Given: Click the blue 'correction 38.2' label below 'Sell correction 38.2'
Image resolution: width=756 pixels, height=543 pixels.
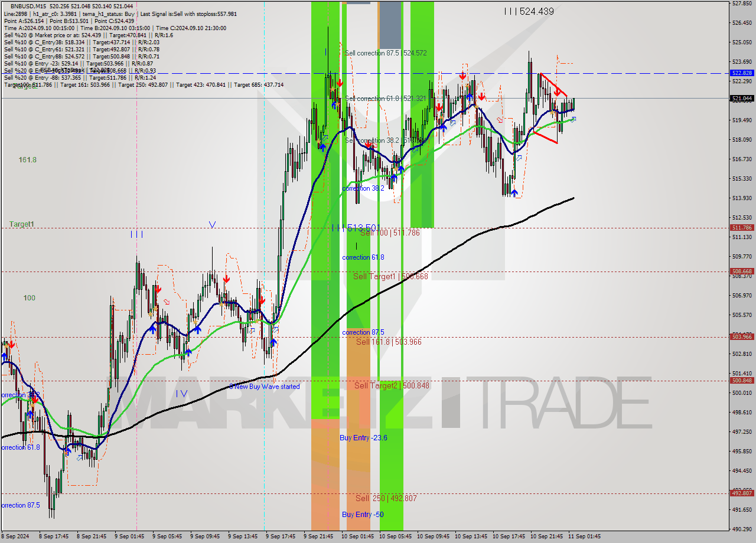Looking at the screenshot, I should tap(363, 188).
